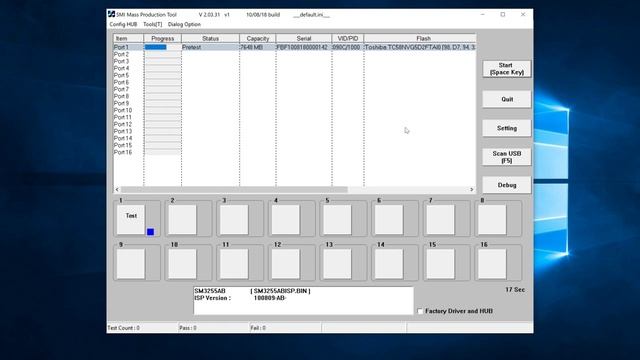This screenshot has width=640, height=360.
Task: Click the slot 10 box
Action: (182, 264)
